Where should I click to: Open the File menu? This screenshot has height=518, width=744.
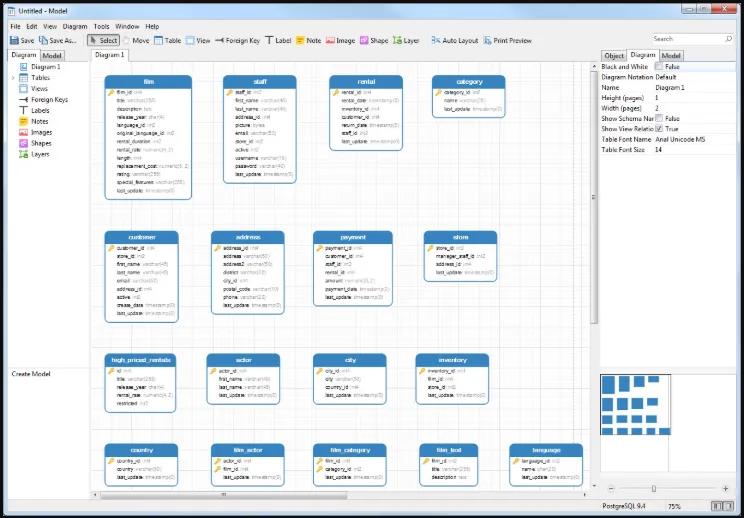[15, 27]
